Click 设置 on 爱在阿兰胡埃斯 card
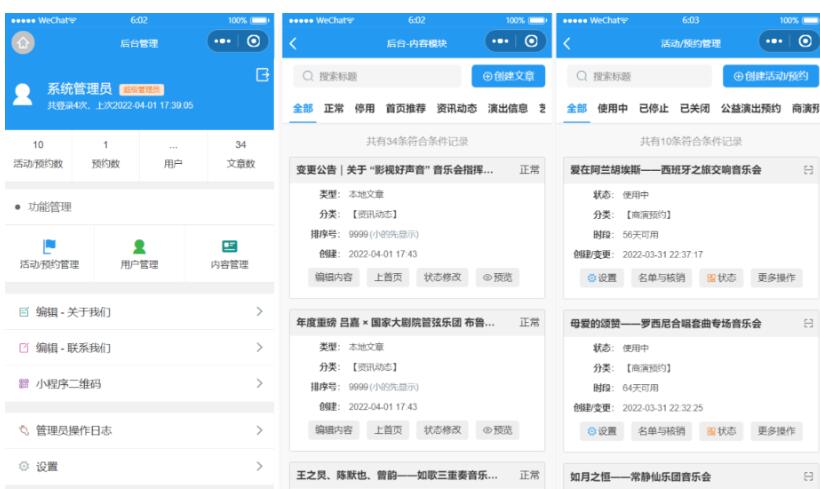 [x=602, y=278]
